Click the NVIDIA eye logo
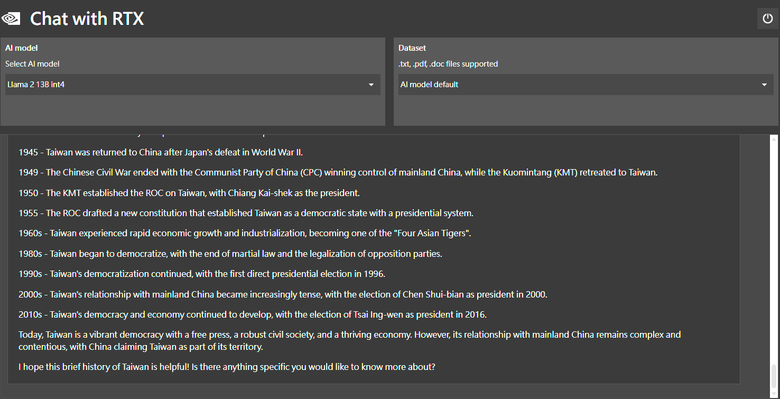Screen dimensions: 780x399 pos(11,19)
